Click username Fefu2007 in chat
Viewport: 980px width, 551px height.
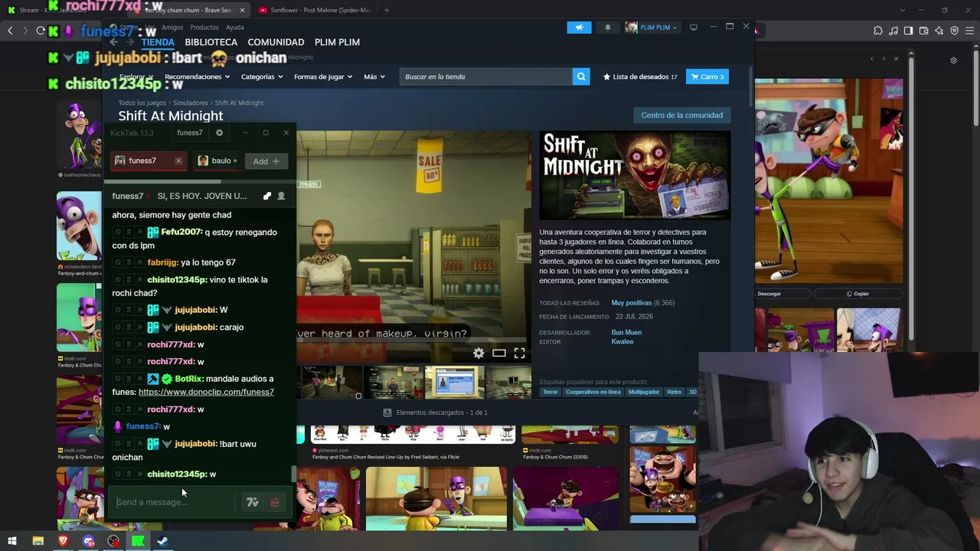coord(182,232)
